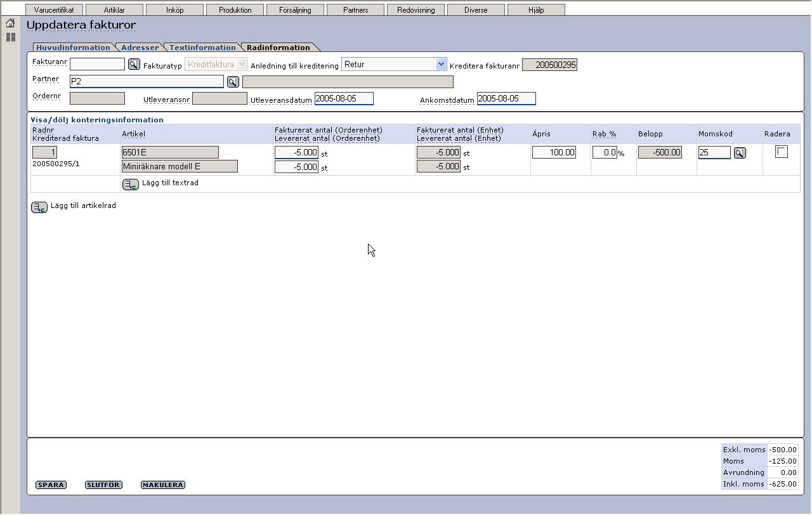Switch to Textinformation tab
The height and width of the screenshot is (515, 812).
click(x=202, y=48)
